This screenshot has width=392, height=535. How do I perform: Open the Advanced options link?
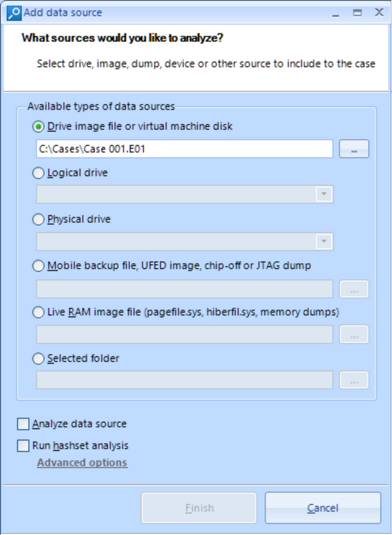point(82,463)
